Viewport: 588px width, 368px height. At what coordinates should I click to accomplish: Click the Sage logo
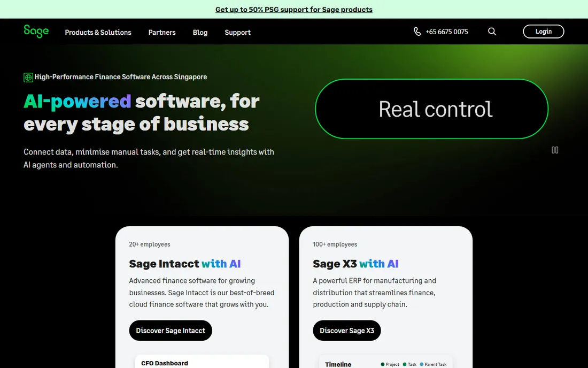[x=36, y=31]
